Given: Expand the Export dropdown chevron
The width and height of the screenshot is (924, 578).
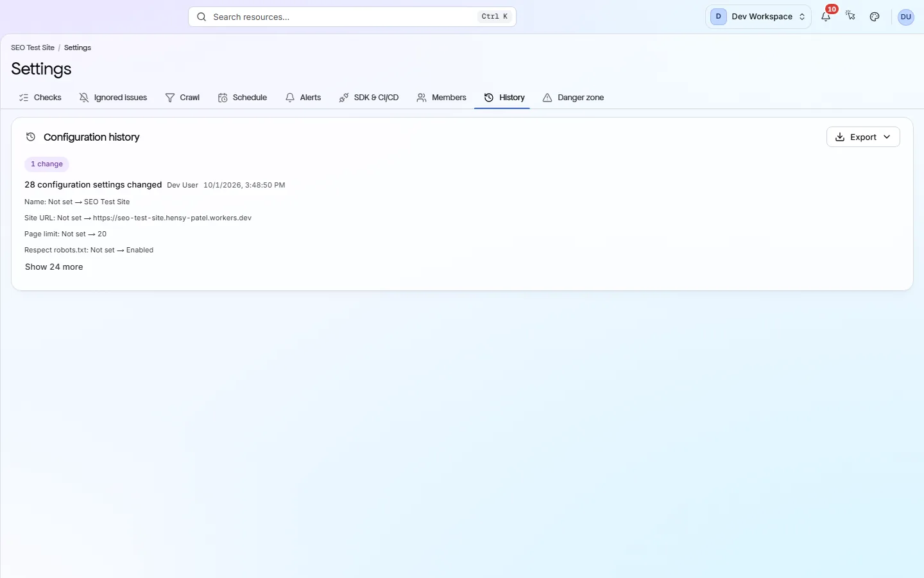Looking at the screenshot, I should click(x=887, y=137).
